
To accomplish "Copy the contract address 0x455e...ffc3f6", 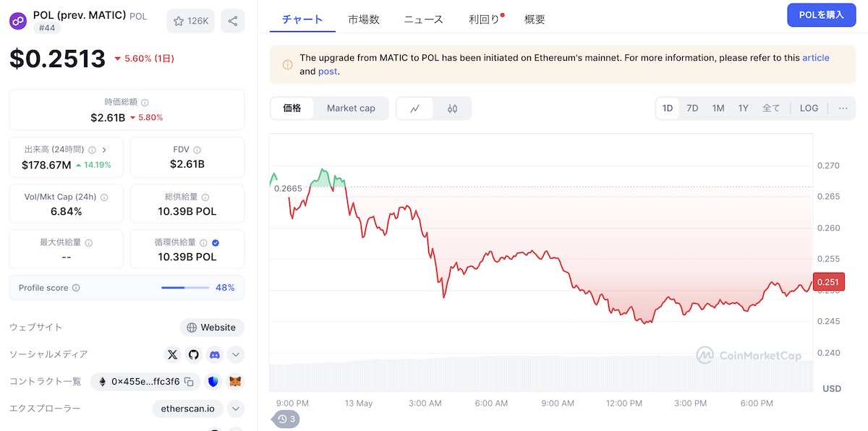I will 189,381.
